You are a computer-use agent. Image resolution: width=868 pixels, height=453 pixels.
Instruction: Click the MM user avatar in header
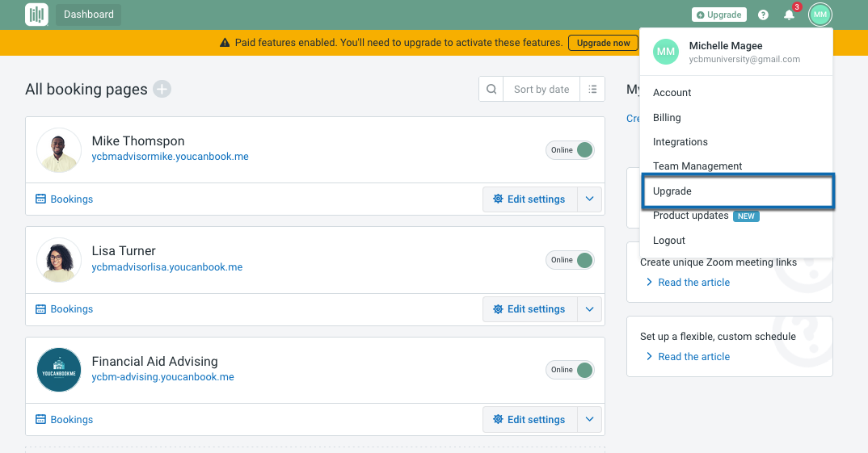(820, 15)
